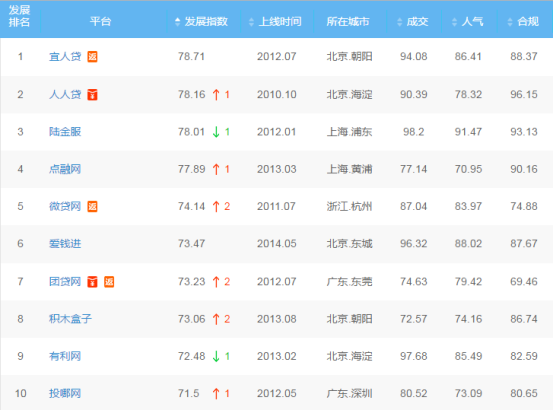Screen dimensions: 554x411
Task: Click transaction score 96.32
Action: (414, 243)
